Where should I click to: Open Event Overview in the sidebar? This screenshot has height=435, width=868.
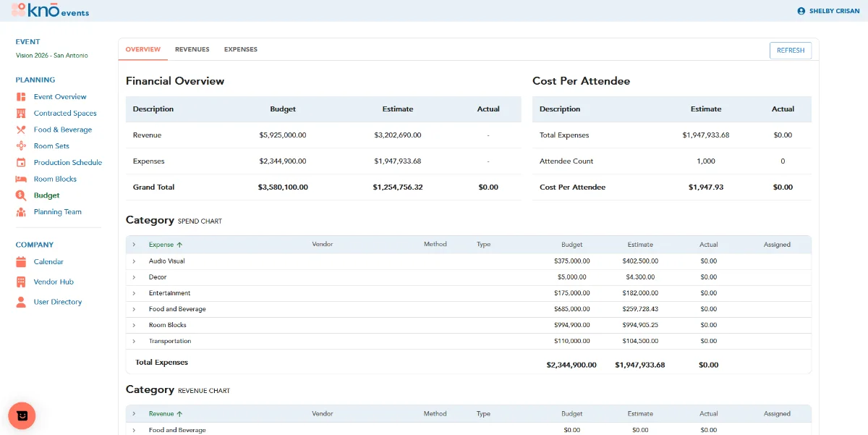[x=60, y=97]
